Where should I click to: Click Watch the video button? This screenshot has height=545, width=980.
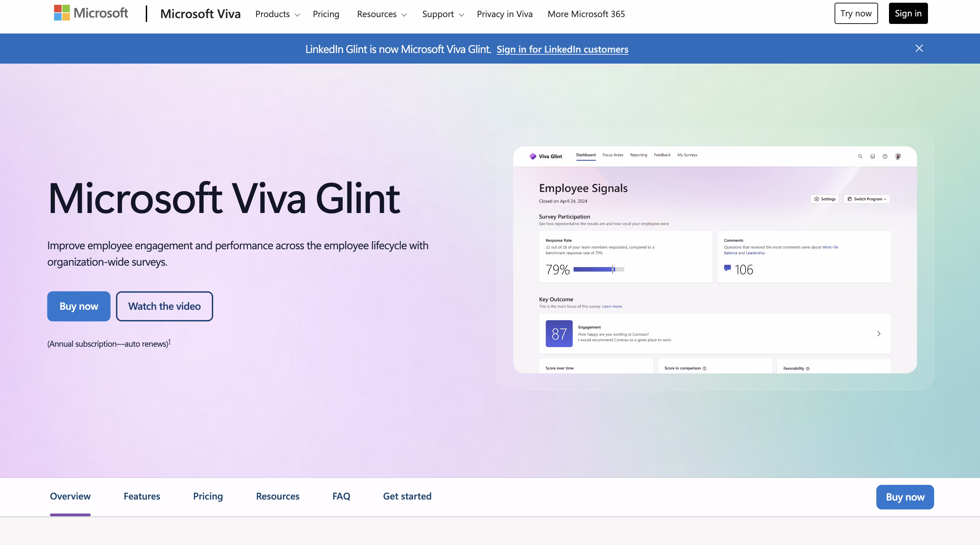tap(164, 306)
